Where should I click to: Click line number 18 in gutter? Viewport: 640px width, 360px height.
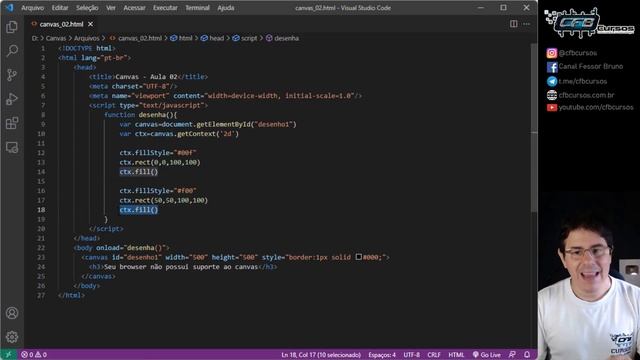click(x=41, y=210)
